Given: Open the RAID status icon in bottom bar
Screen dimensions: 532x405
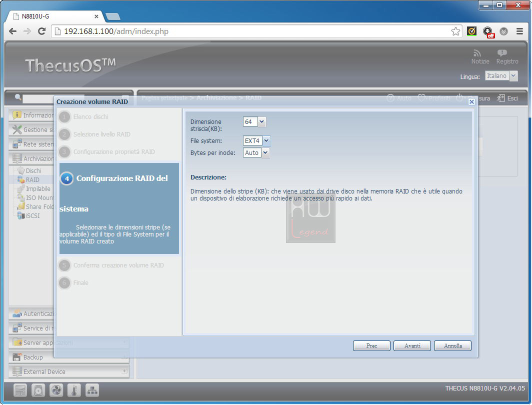Looking at the screenshot, I should tap(20, 390).
